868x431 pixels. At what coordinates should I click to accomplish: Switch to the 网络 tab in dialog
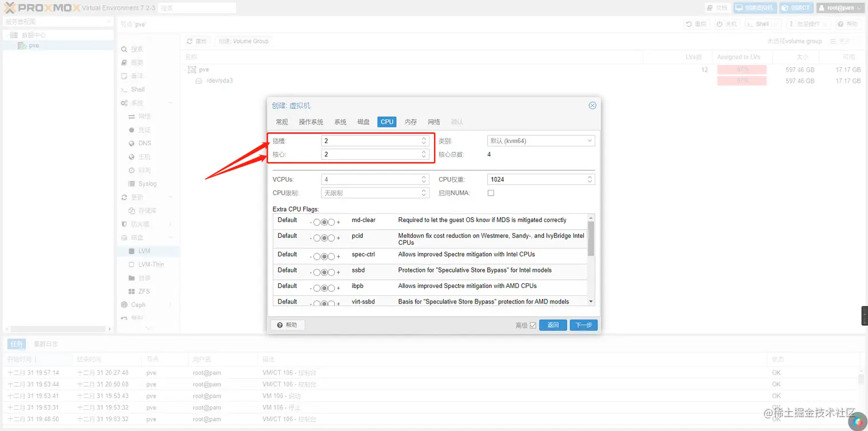[x=434, y=122]
